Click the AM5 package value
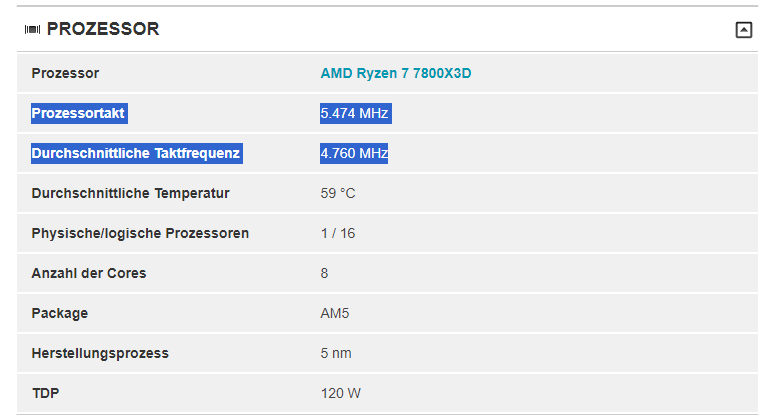Screen dimensions: 766x416 point(335,313)
